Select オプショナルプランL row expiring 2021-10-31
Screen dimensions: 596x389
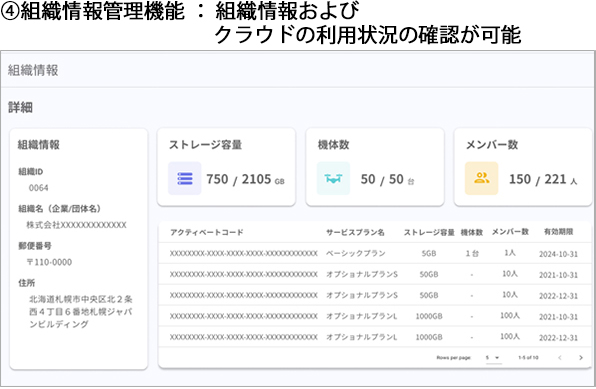point(375,316)
